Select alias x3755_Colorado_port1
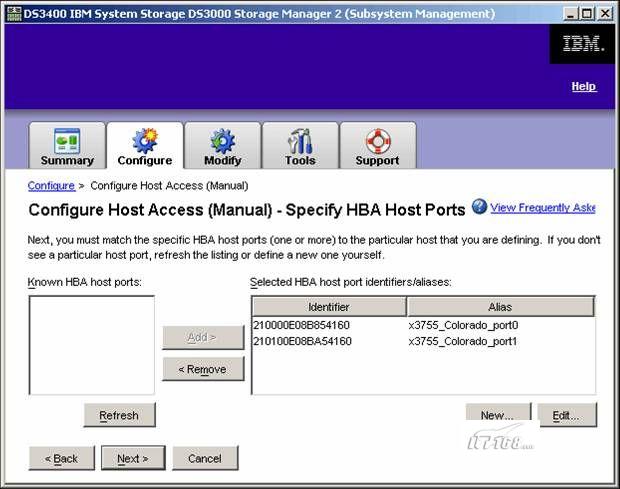 463,341
